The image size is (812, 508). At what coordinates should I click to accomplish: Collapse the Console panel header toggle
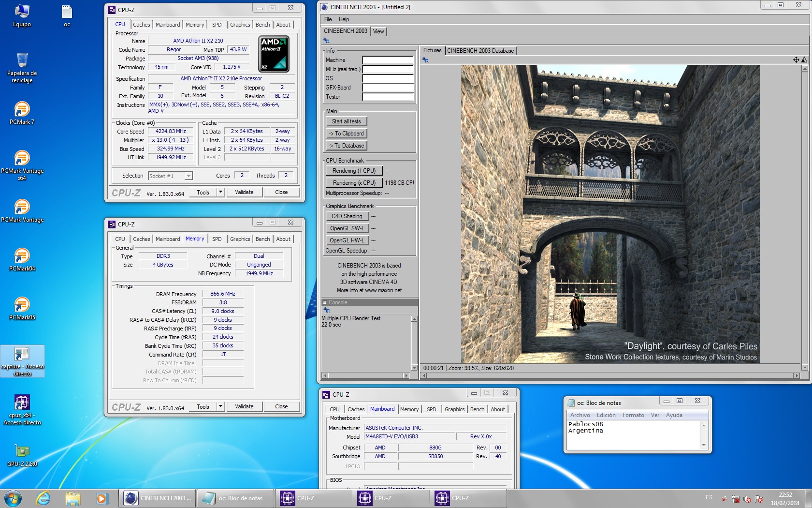[325, 302]
